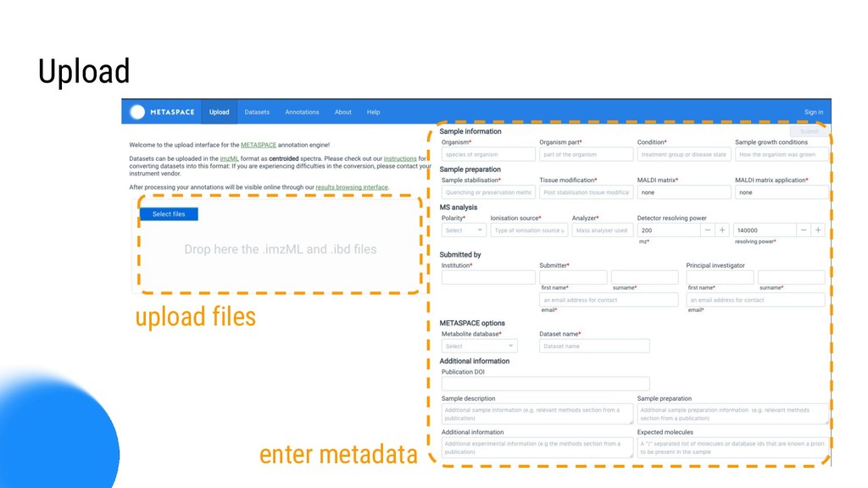Click the METASPACE logo
The image size is (868, 488).
click(162, 112)
